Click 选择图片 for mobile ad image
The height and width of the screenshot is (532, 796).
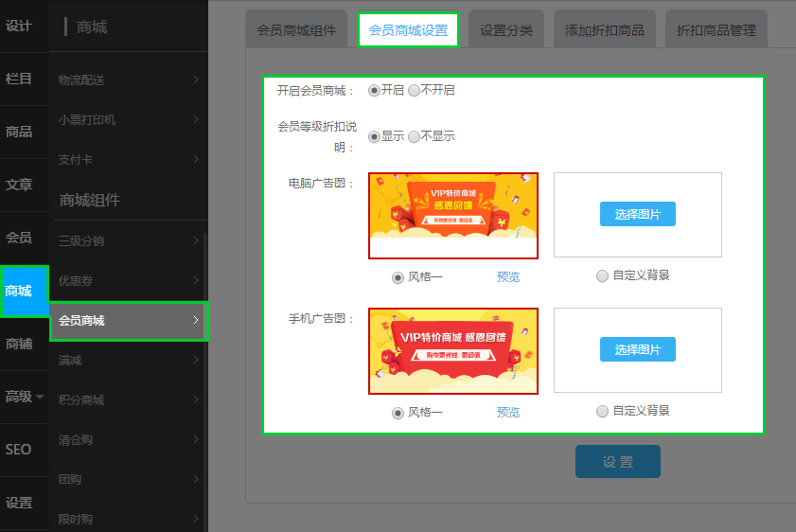tap(637, 349)
